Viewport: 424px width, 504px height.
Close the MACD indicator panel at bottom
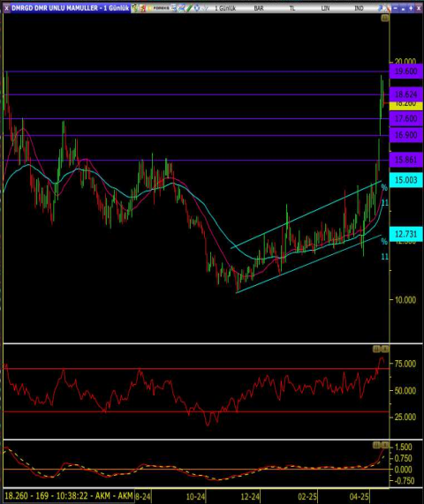tap(385, 445)
